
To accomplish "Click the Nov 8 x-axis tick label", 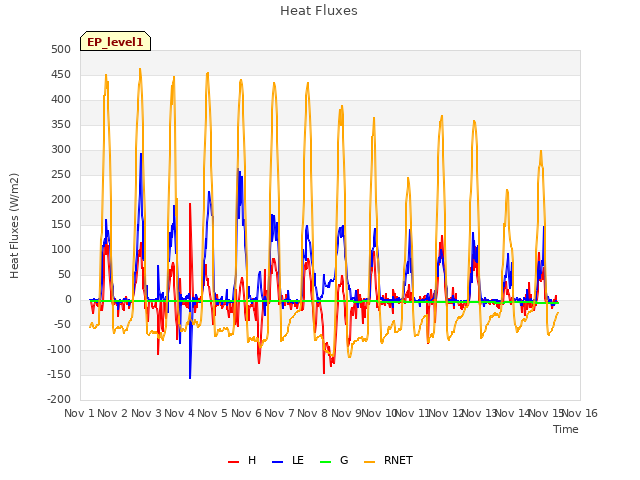I will [313, 413].
